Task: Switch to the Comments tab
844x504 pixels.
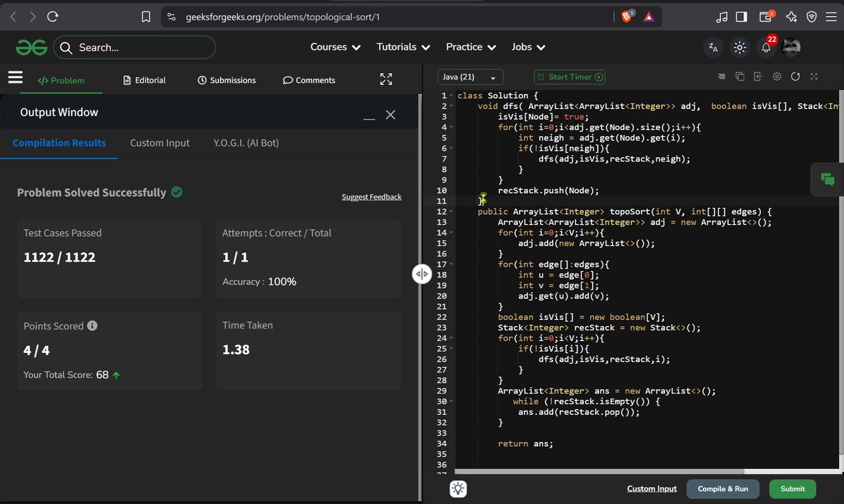Action: click(309, 80)
